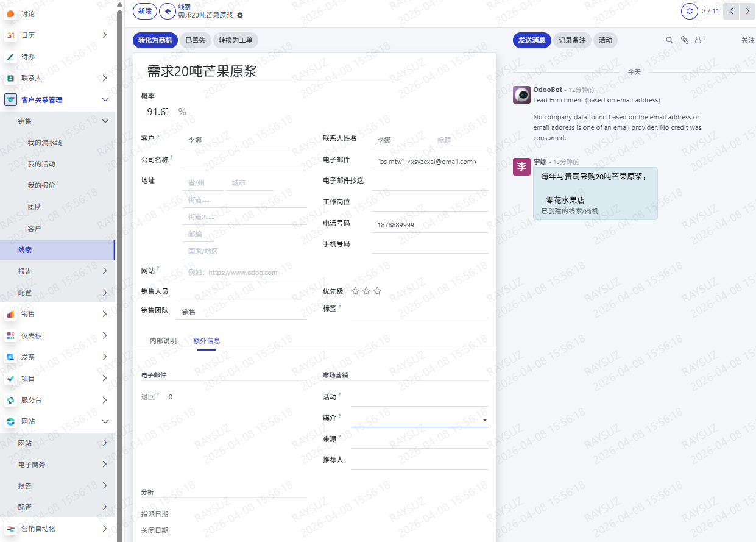Click the 客户关系管理 CRM app icon
Screen dimensions: 756x542
pyautogui.click(x=10, y=99)
